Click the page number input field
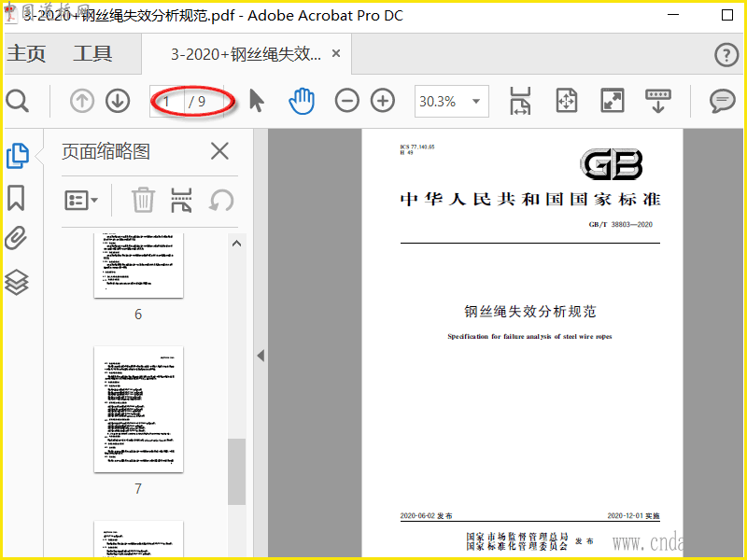 (167, 102)
